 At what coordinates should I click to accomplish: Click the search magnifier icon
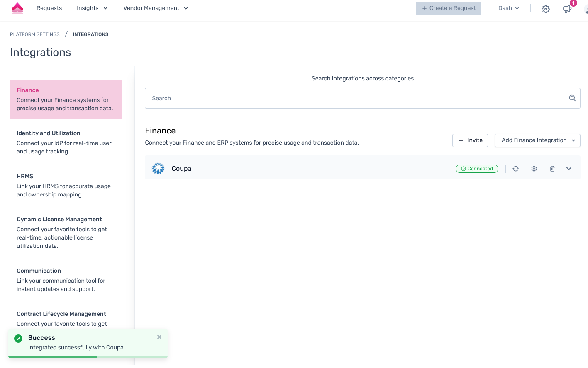pos(572,98)
